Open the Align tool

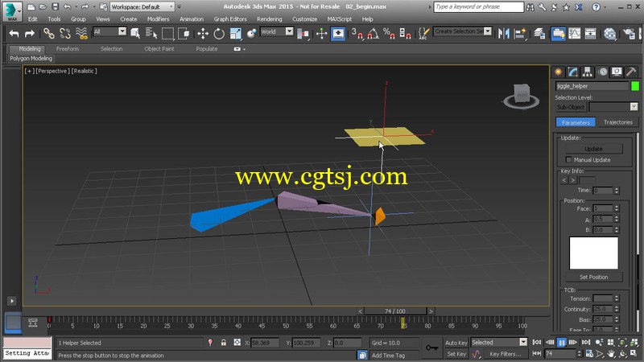click(520, 33)
